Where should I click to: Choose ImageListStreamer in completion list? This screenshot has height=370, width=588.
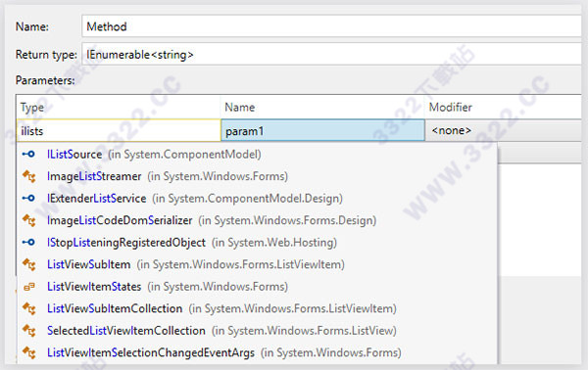[257, 176]
